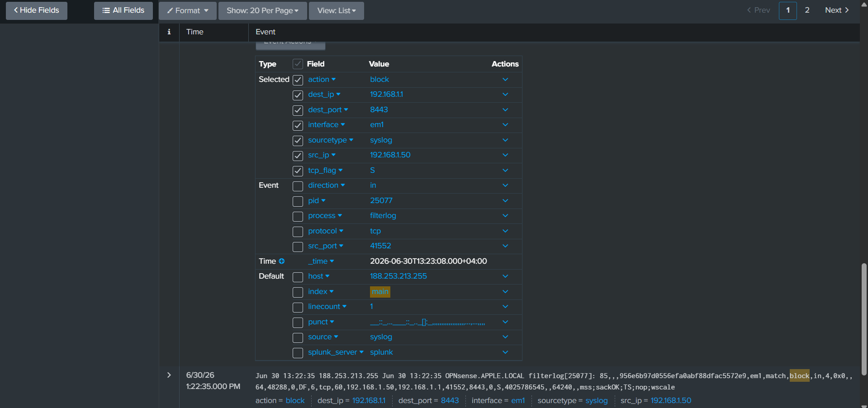The width and height of the screenshot is (868, 408).
Task: Open the All Fields dialog
Action: [x=123, y=10]
